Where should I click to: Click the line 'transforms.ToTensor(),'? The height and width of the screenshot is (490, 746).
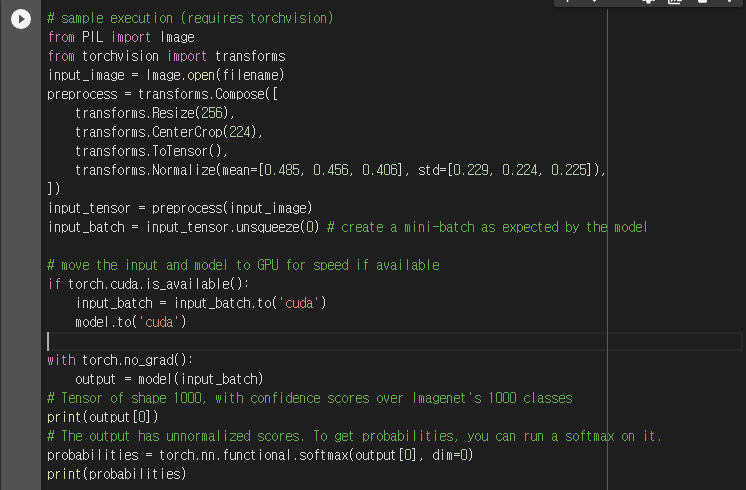pos(152,151)
